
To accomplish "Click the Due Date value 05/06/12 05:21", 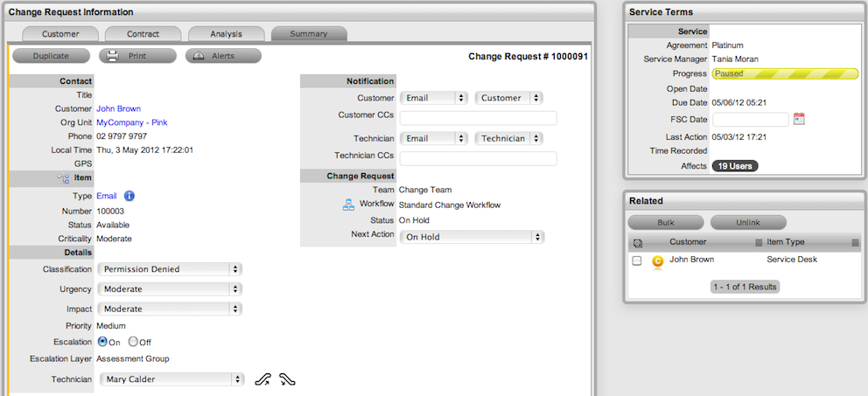I will click(739, 102).
